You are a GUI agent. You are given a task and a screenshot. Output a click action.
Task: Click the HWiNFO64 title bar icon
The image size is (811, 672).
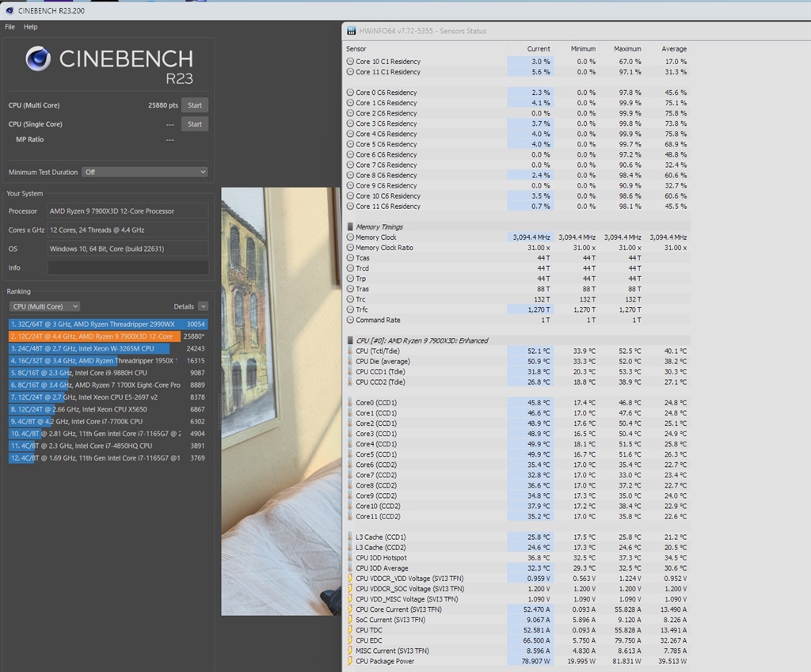(351, 31)
